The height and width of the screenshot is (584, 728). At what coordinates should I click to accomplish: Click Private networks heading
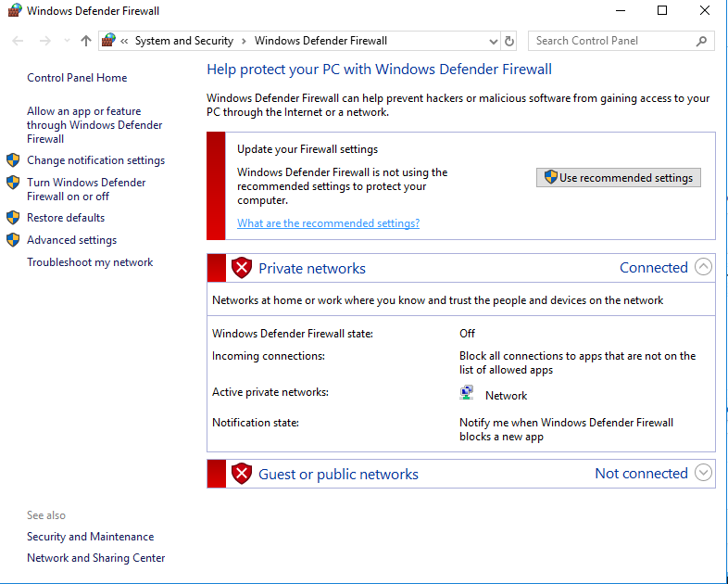(312, 268)
